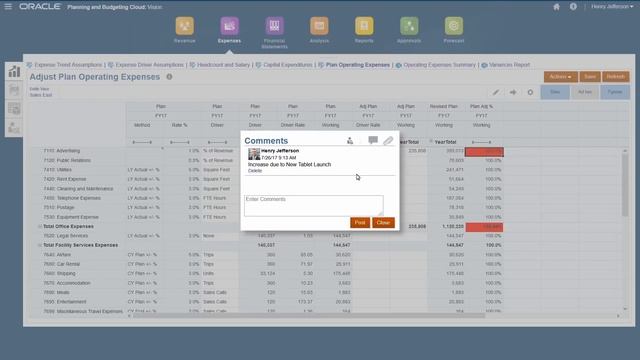Click the Save button
This screenshot has height=360, width=640.
pyautogui.click(x=590, y=77)
